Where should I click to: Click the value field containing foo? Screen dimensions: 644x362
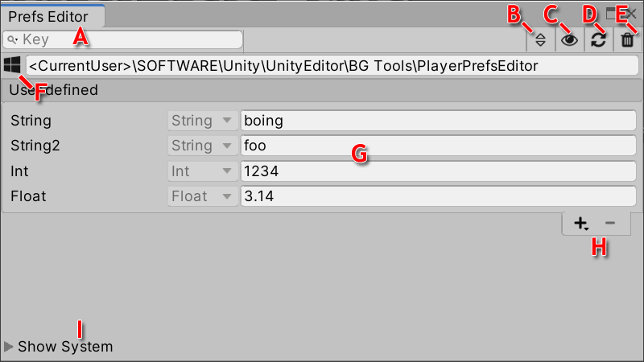point(439,146)
